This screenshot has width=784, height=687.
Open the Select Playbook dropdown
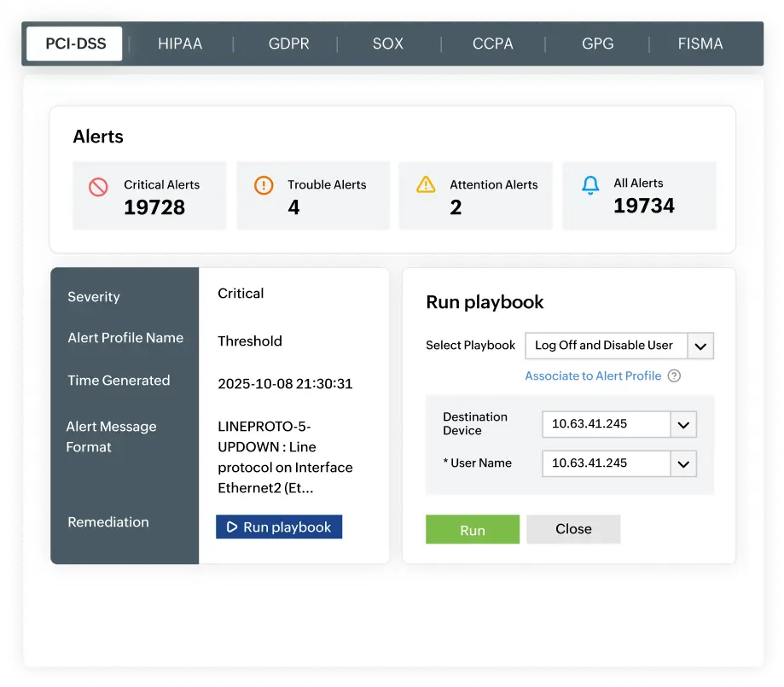(700, 346)
